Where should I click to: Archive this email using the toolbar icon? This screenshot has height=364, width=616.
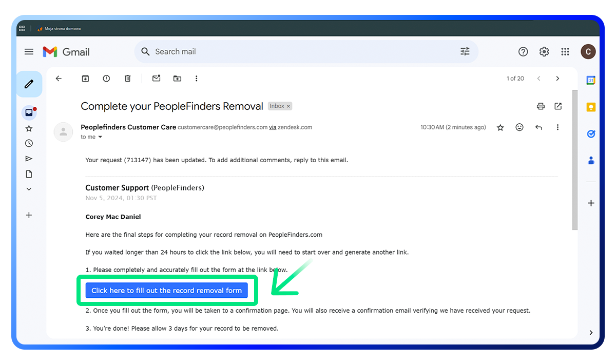(85, 78)
